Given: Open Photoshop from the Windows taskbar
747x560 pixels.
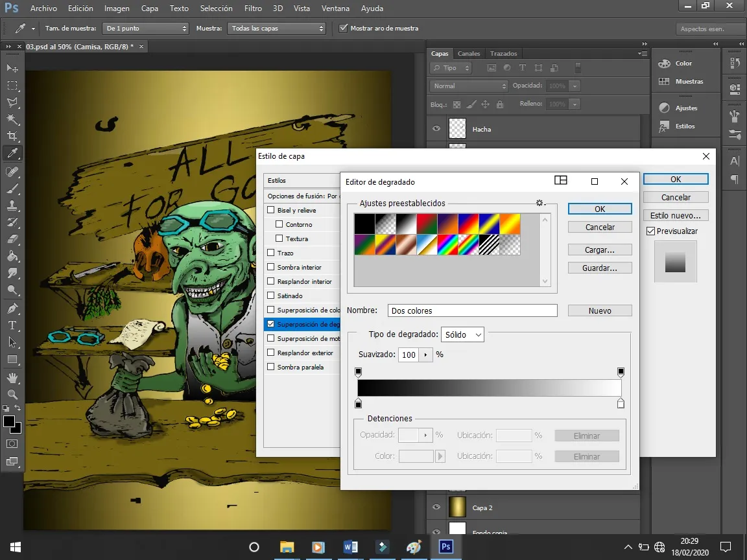Looking at the screenshot, I should [446, 546].
